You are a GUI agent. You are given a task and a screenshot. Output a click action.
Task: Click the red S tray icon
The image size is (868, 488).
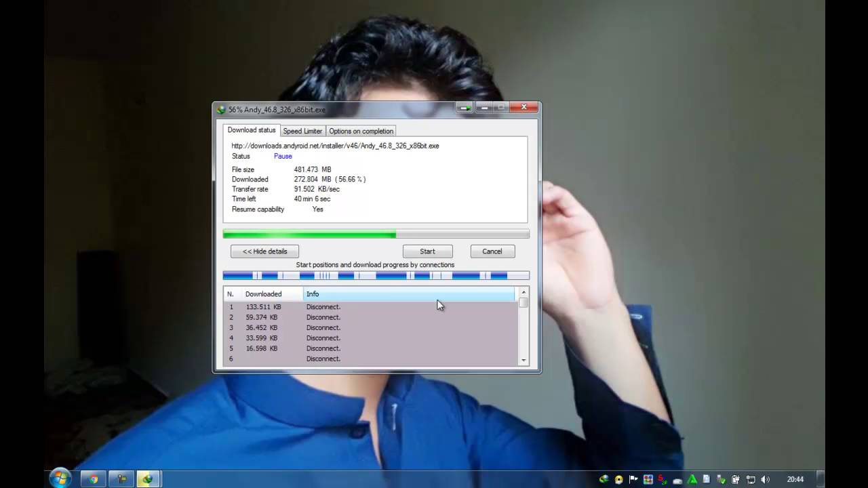[663, 479]
